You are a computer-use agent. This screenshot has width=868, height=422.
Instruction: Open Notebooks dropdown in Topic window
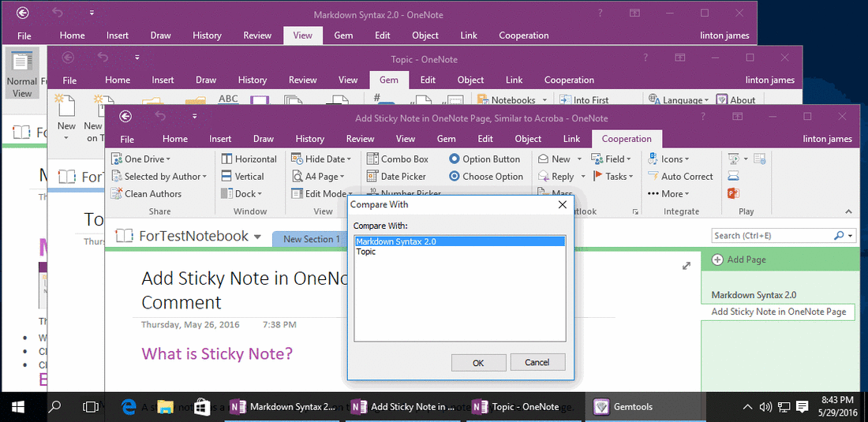click(x=512, y=100)
